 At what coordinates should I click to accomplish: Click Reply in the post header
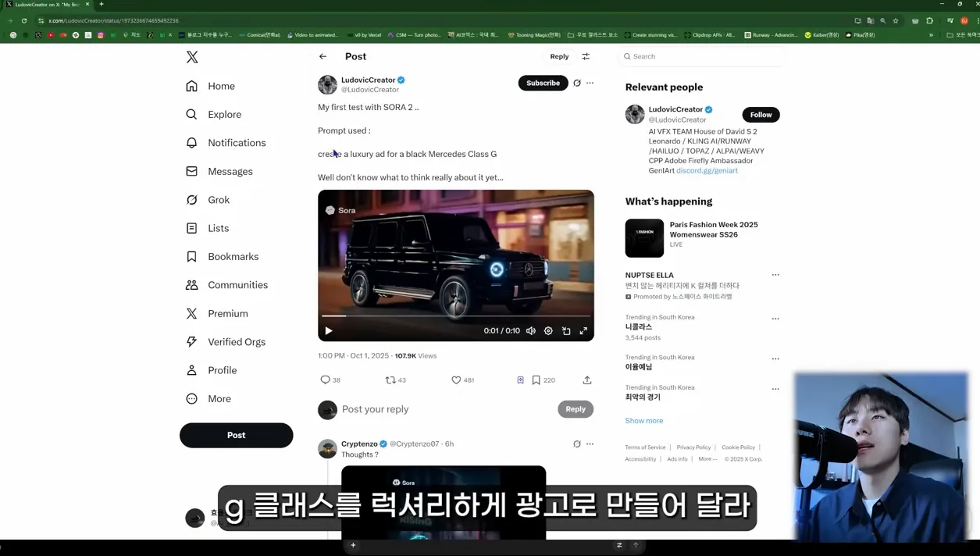click(x=559, y=56)
